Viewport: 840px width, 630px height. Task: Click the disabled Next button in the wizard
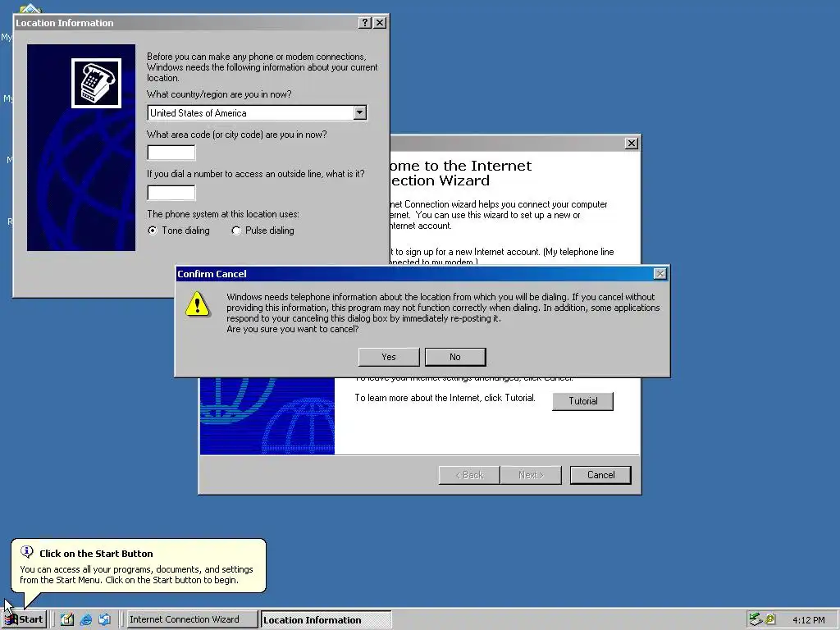coord(531,475)
